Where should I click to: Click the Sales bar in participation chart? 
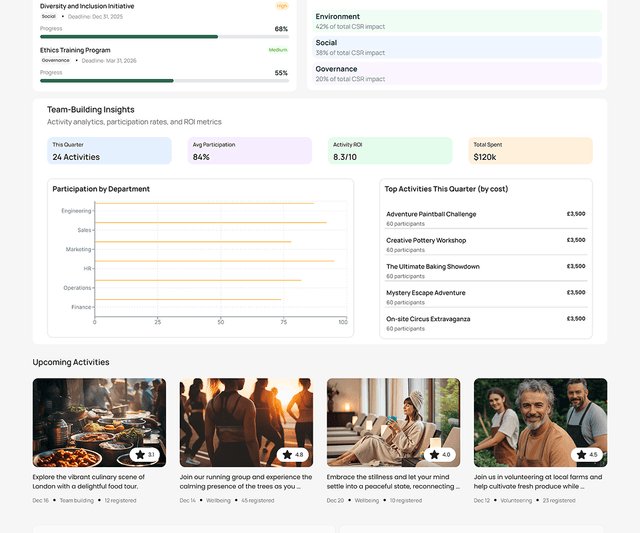(x=211, y=222)
